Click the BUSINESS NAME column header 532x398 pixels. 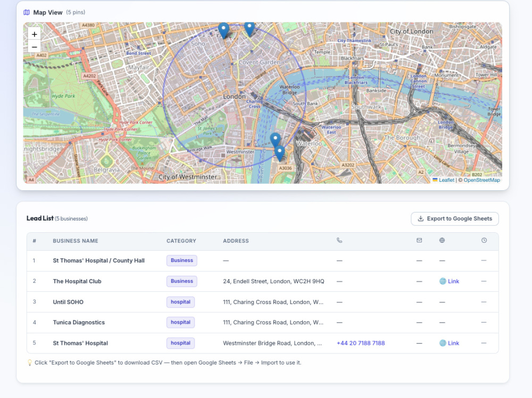click(x=76, y=241)
